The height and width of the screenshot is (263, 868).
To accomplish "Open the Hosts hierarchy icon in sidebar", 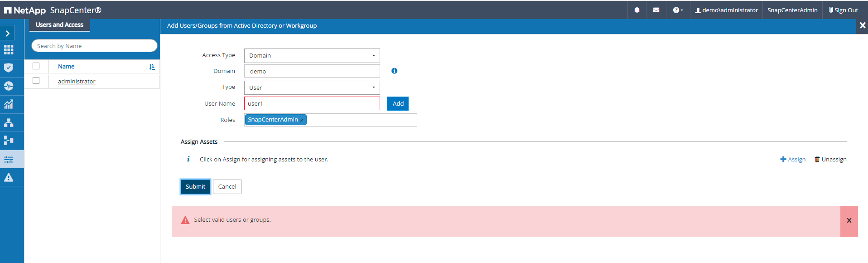I will point(9,123).
